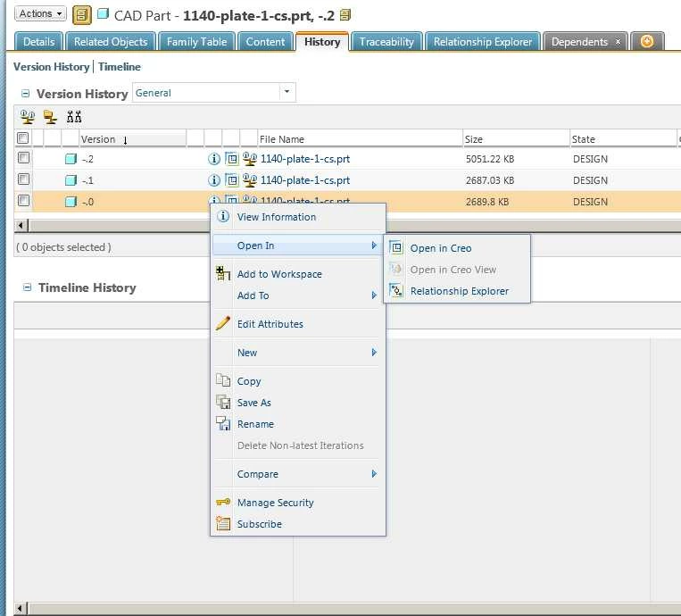Click the 2689.8 KB size cell
This screenshot has height=616, width=681.
[x=487, y=202]
